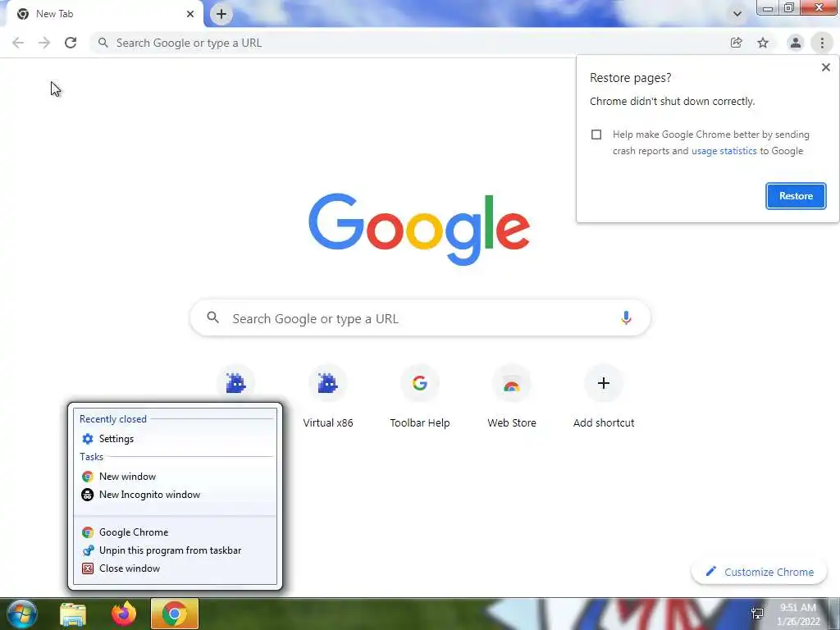Start voice search with the microphone icon
This screenshot has height=630, width=840.
[x=626, y=318]
